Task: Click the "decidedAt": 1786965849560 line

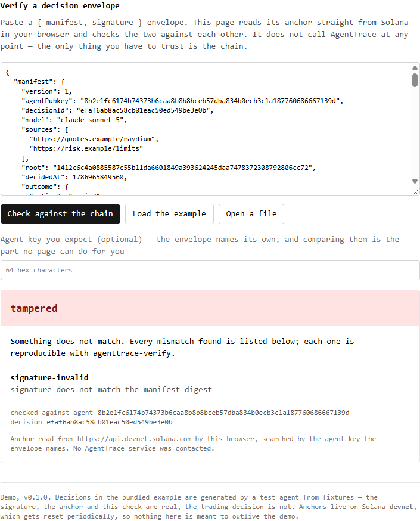Action: (74, 178)
